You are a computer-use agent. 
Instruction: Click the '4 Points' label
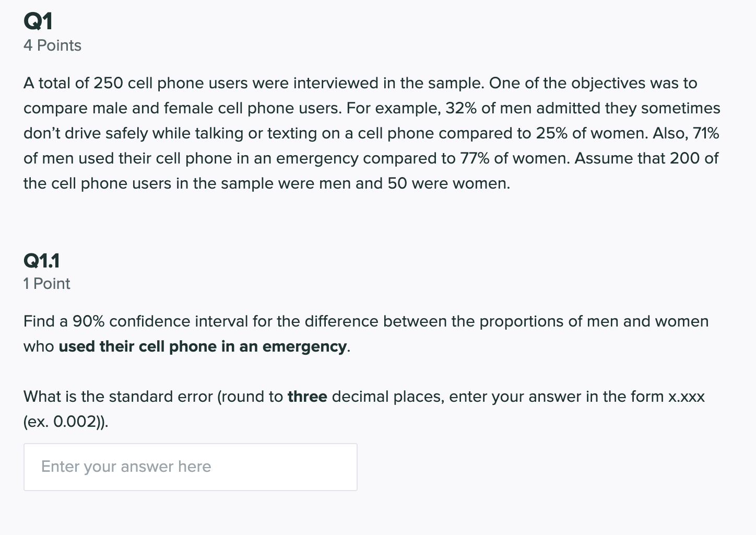click(52, 45)
